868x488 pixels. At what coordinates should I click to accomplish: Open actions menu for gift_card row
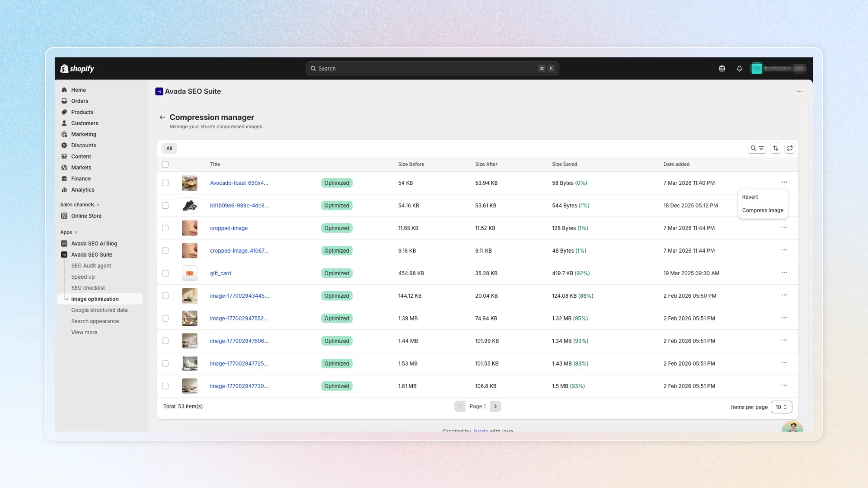coord(784,273)
